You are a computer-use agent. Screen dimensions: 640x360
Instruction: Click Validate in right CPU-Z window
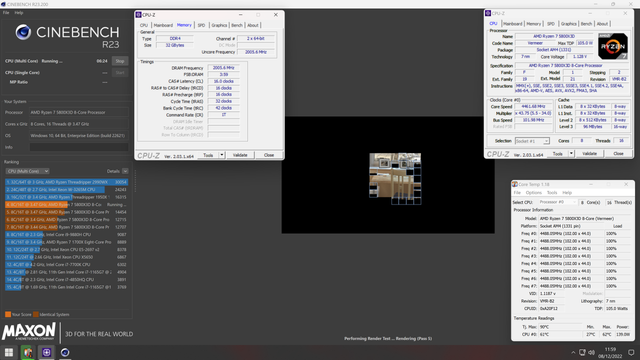[589, 154]
